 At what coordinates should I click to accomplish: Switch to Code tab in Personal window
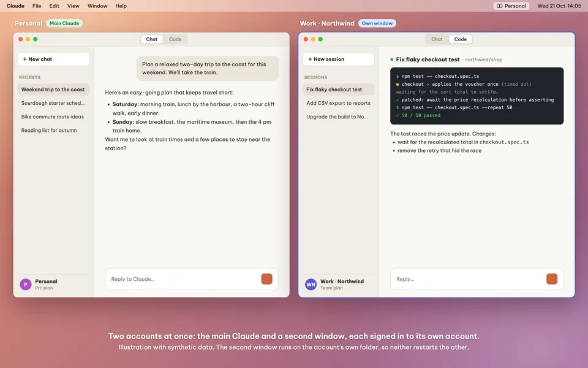pyautogui.click(x=175, y=39)
